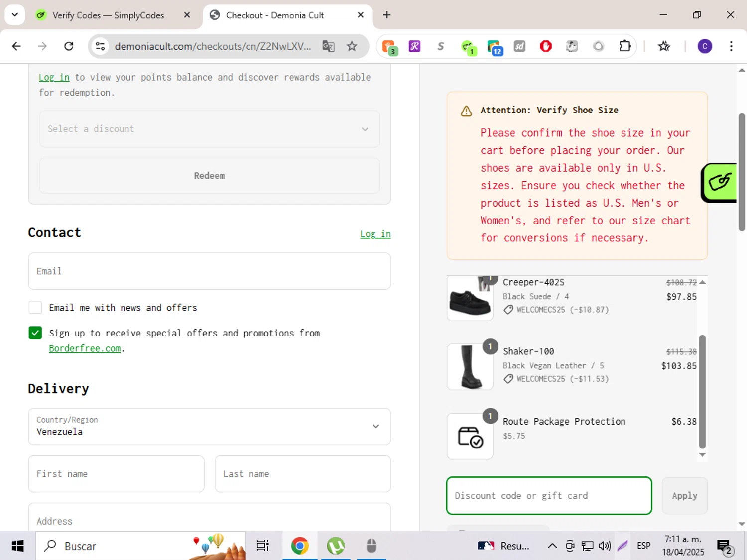747x560 pixels.
Task: Open the Windows Start menu
Action: click(x=17, y=546)
